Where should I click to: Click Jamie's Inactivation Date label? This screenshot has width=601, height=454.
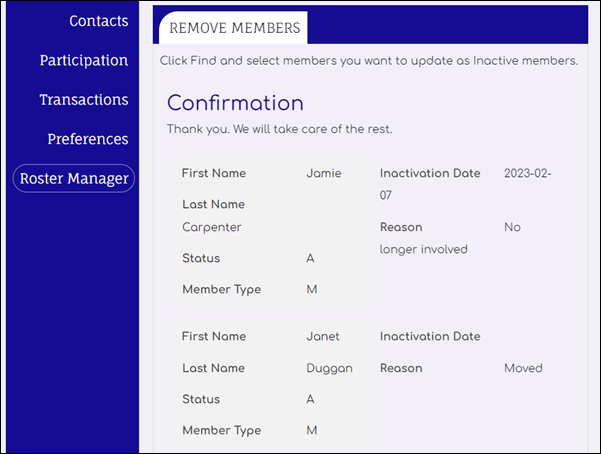point(430,173)
